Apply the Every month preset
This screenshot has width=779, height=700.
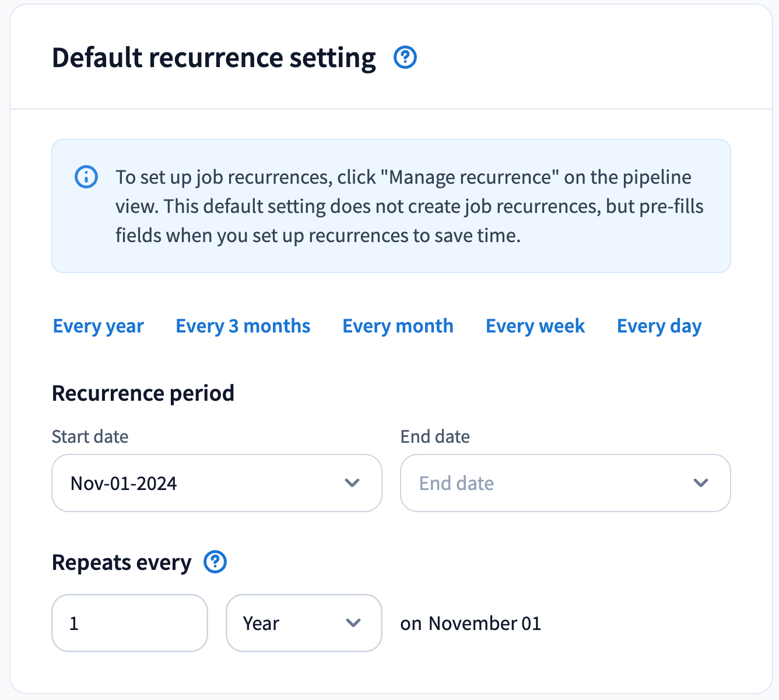coord(398,326)
